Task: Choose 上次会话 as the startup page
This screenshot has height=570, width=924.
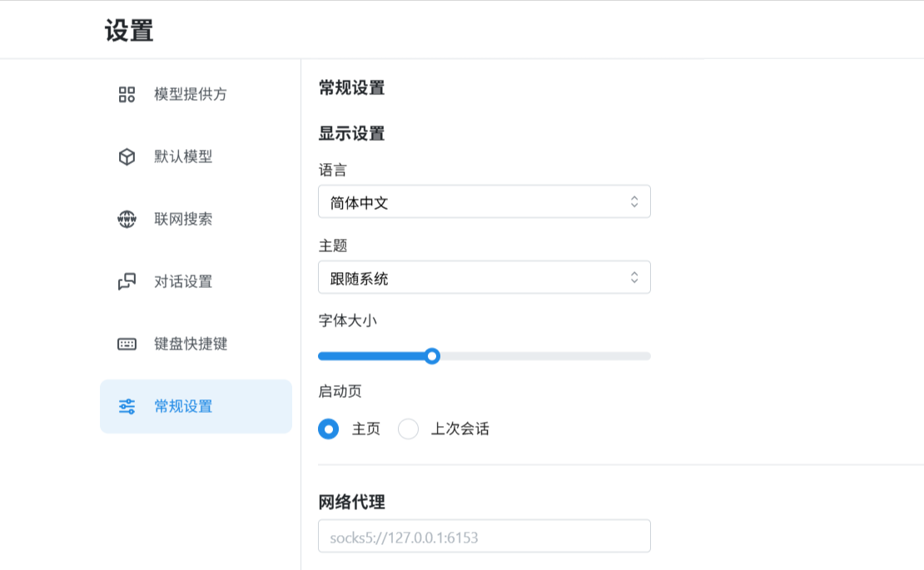Action: point(408,429)
